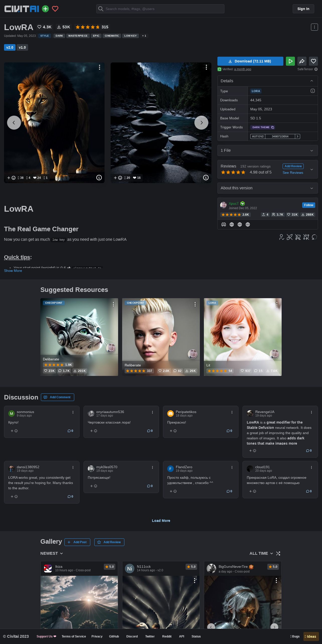
Task: Click the CINEMATIC tag
Action: (x=112, y=36)
